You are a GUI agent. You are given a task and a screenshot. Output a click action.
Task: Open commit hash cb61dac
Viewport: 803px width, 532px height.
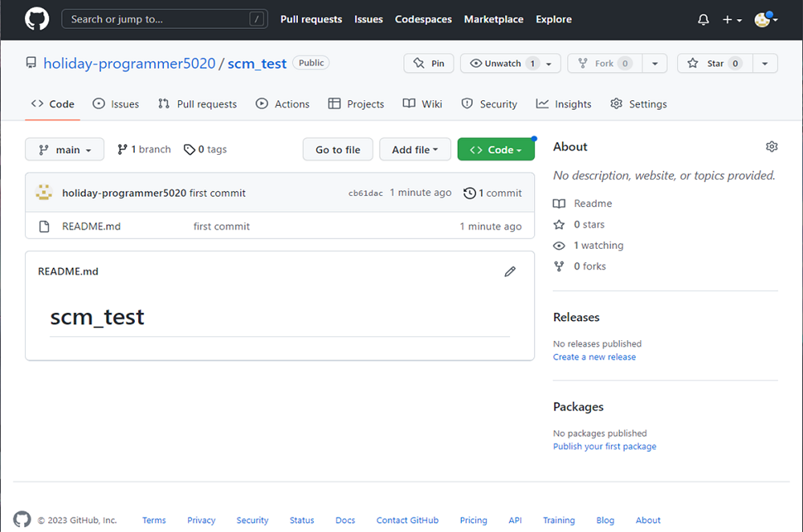(365, 193)
